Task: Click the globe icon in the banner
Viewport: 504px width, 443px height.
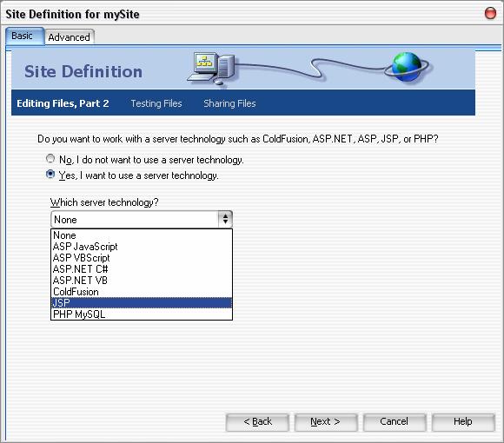Action: (x=408, y=67)
